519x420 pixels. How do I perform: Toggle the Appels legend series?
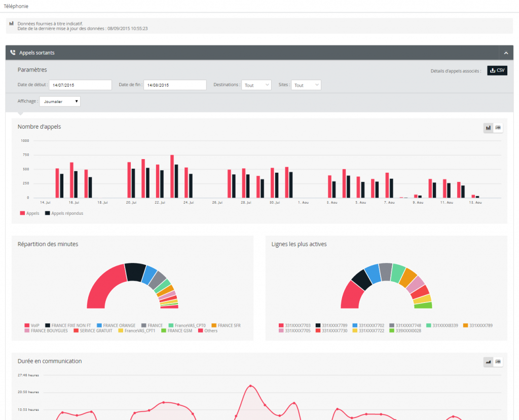[29, 213]
